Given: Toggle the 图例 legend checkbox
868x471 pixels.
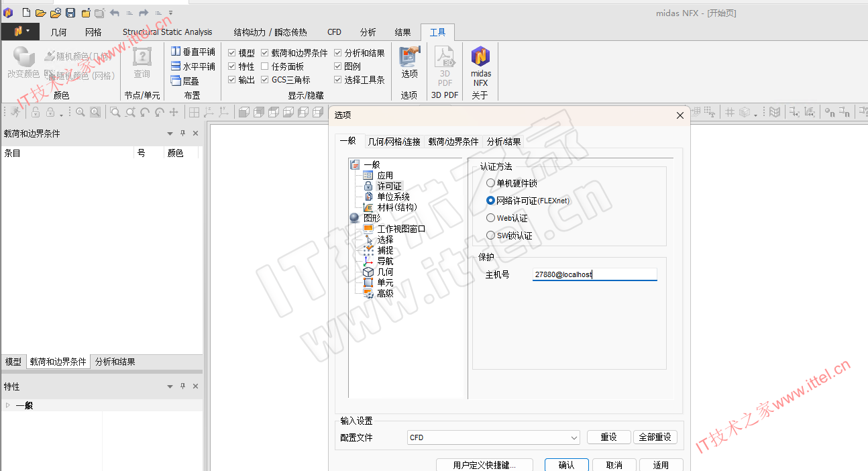Looking at the screenshot, I should coord(338,66).
